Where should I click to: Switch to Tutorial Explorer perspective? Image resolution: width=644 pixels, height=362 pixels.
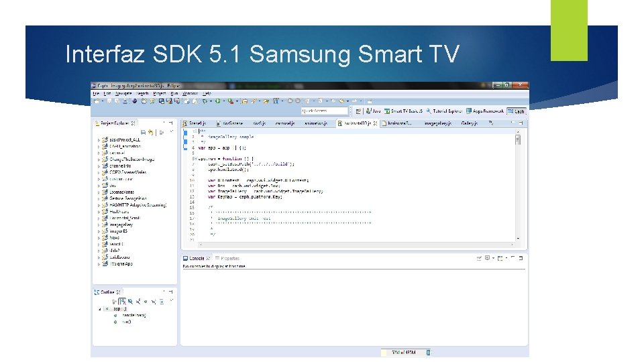[444, 111]
